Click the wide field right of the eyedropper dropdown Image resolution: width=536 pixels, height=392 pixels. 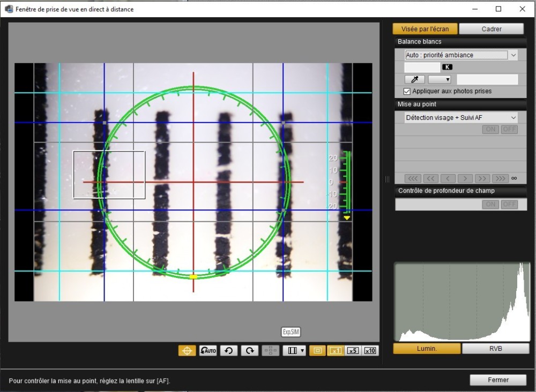tap(487, 80)
